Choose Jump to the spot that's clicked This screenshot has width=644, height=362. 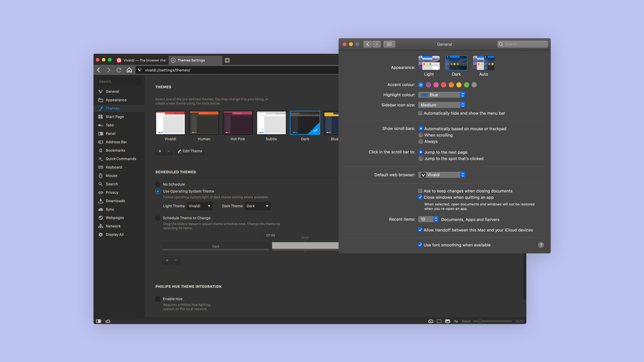tap(421, 159)
